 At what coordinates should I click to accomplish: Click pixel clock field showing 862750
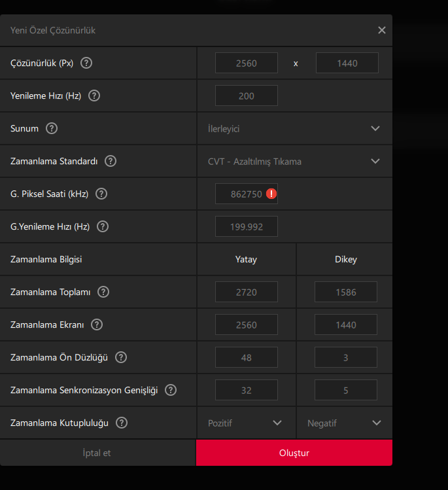(247, 194)
